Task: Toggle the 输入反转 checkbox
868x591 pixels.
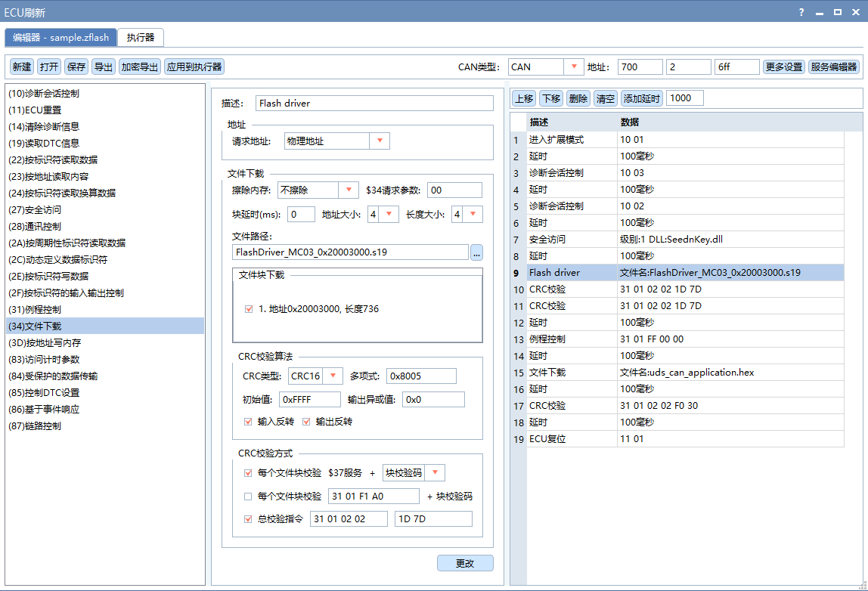Action: 248,422
